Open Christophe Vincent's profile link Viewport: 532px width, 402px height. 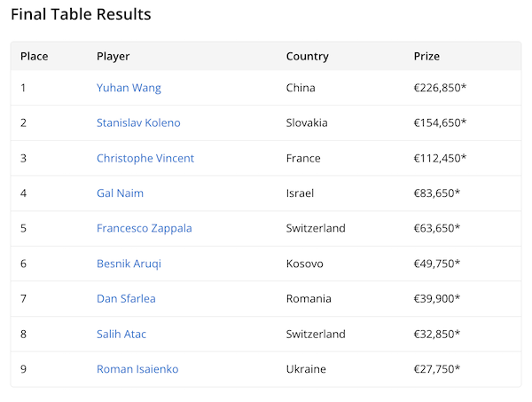(145, 158)
